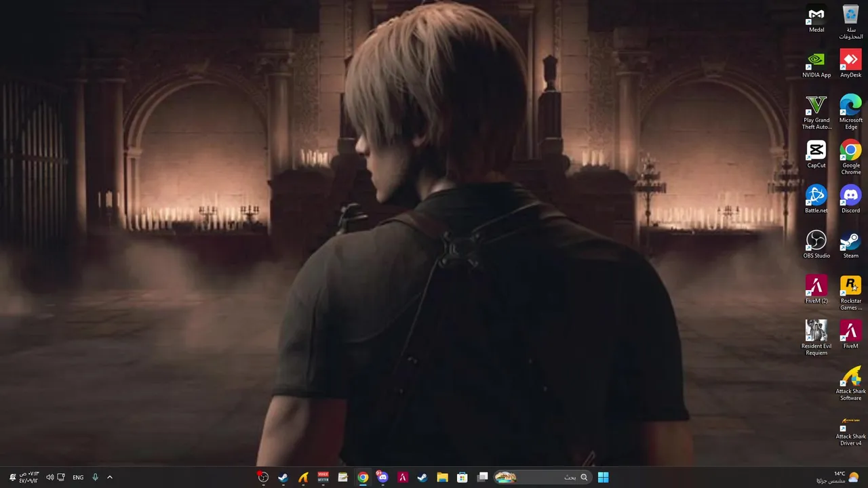Open the notepad app in the taskbar

pyautogui.click(x=343, y=477)
